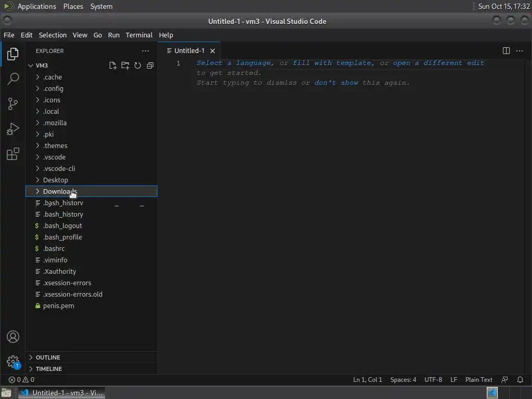Expand the TIMELINE section
Image resolution: width=532 pixels, height=399 pixels.
(x=91, y=369)
